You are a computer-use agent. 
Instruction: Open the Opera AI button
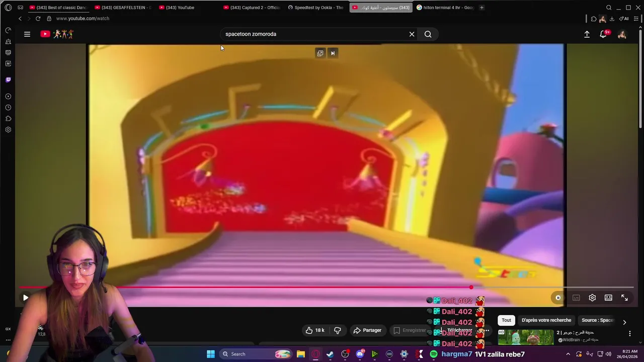tap(624, 19)
